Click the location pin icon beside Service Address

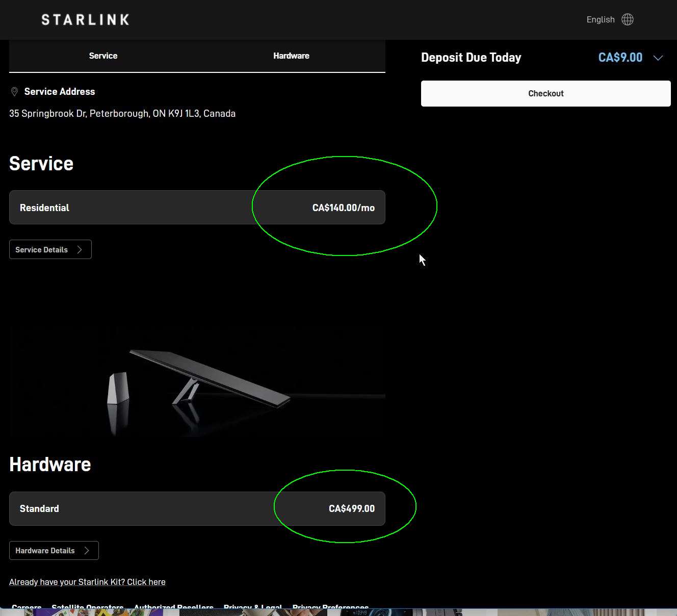tap(14, 92)
